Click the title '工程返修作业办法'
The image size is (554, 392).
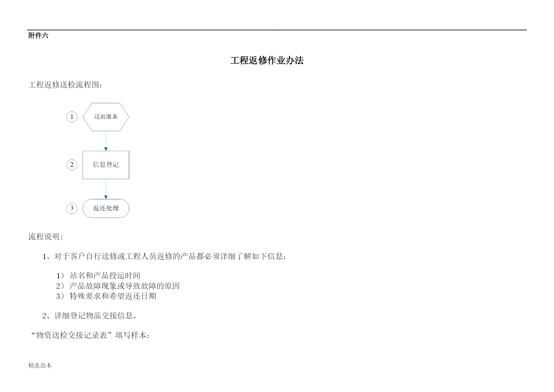[267, 60]
